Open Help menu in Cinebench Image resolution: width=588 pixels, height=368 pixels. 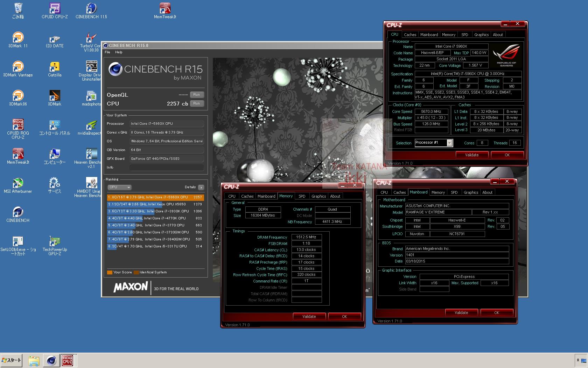click(x=119, y=52)
